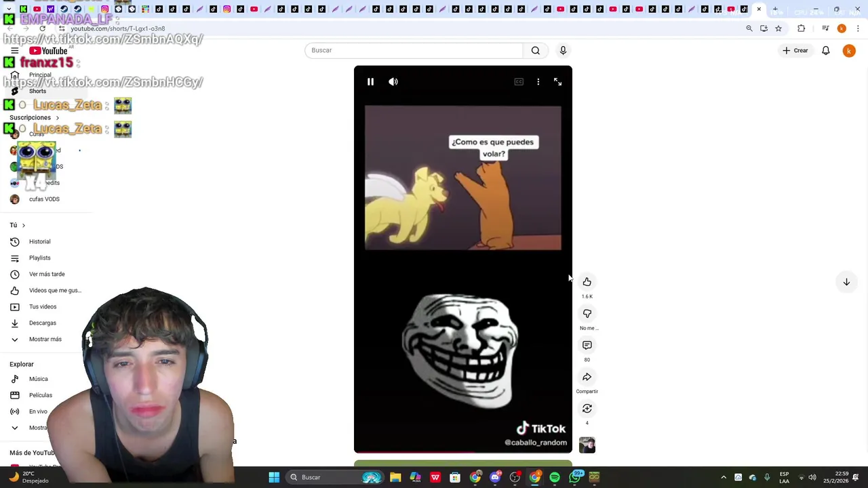Expand the Suscripciones section
The height and width of the screenshot is (488, 868).
click(34, 117)
